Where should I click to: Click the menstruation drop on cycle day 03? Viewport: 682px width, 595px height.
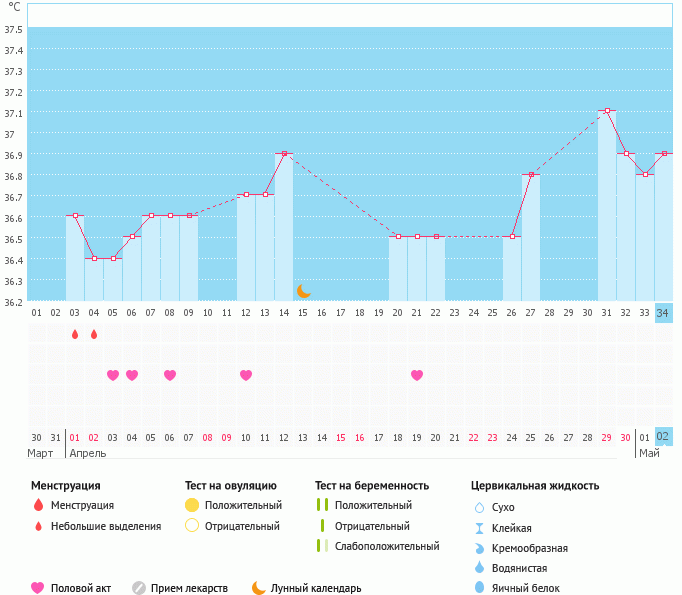coord(75,334)
